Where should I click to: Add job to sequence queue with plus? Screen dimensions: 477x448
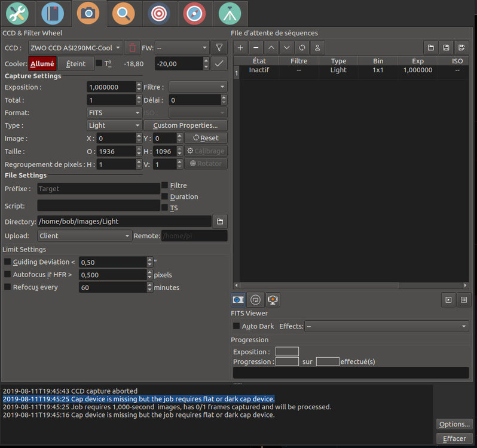(240, 48)
